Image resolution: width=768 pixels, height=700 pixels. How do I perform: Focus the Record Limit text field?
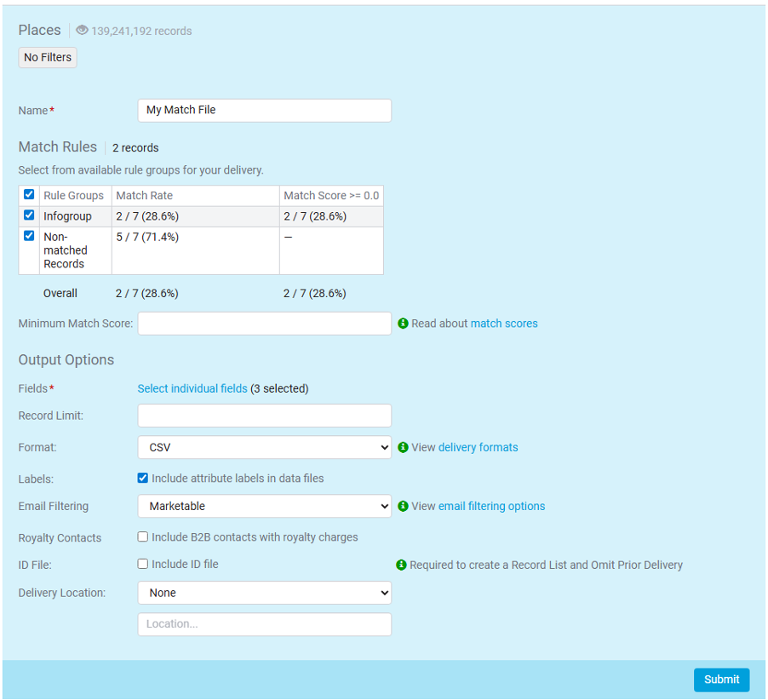pyautogui.click(x=264, y=416)
